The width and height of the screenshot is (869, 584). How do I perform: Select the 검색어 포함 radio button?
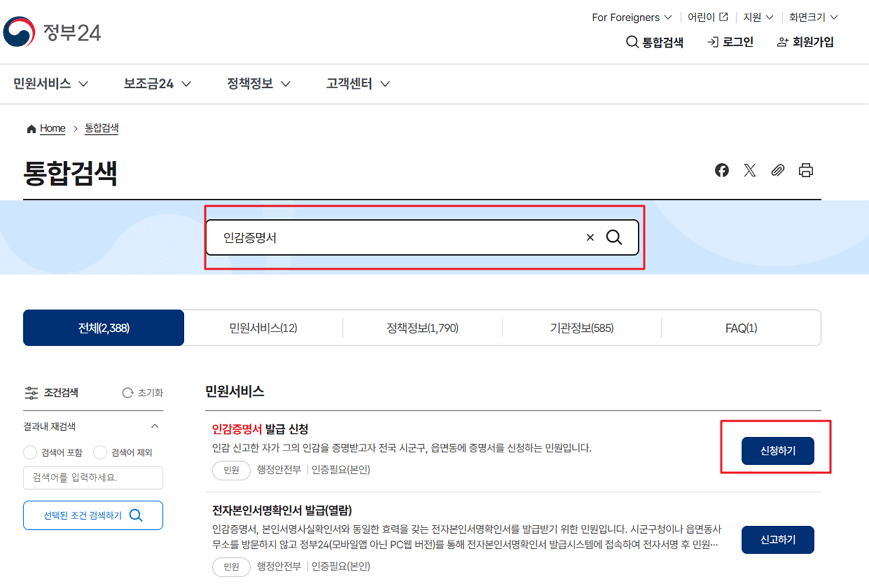click(x=31, y=452)
